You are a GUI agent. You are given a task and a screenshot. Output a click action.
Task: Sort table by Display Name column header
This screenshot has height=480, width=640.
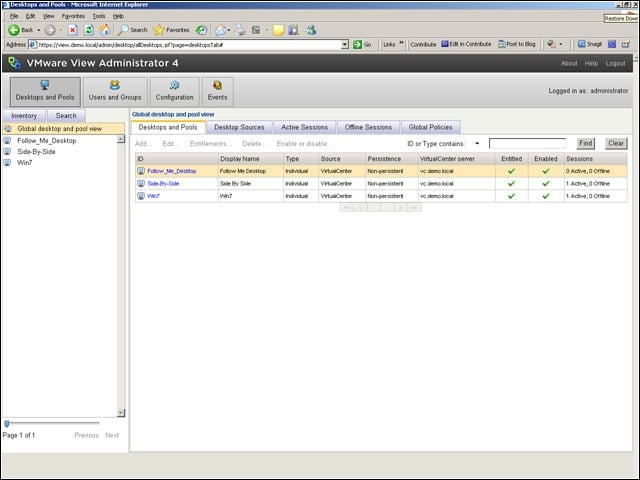tap(251, 159)
